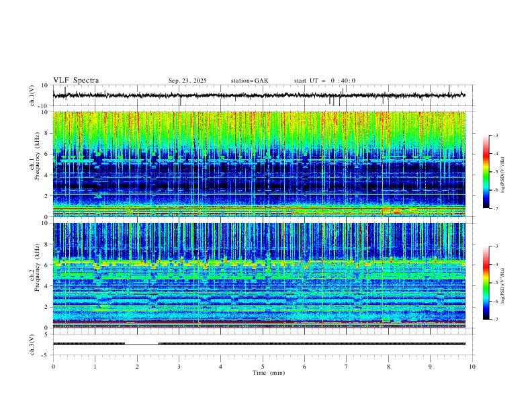The height and width of the screenshot is (411, 532).
Task: Click time axis tick label "10"
Action: coord(472,367)
